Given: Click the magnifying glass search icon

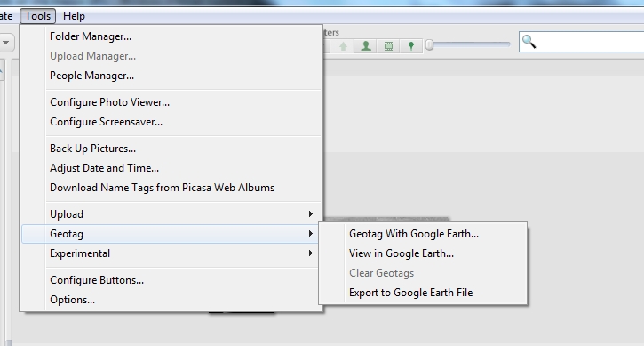Looking at the screenshot, I should (529, 42).
